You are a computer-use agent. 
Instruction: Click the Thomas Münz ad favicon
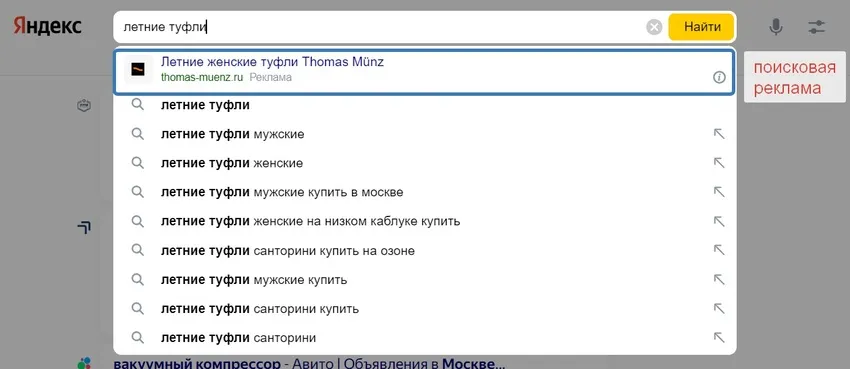click(138, 69)
